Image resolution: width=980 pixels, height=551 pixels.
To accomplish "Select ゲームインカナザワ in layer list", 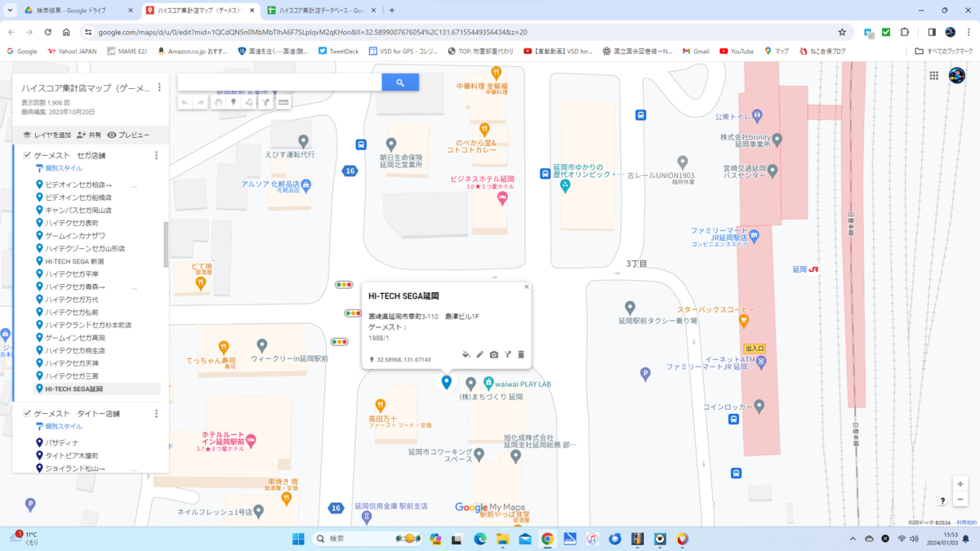I will 75,235.
